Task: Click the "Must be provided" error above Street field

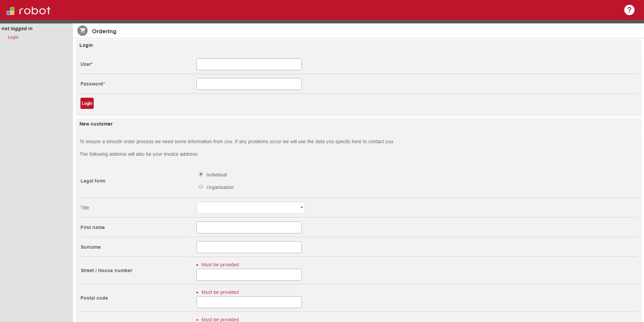Action: coord(220,265)
